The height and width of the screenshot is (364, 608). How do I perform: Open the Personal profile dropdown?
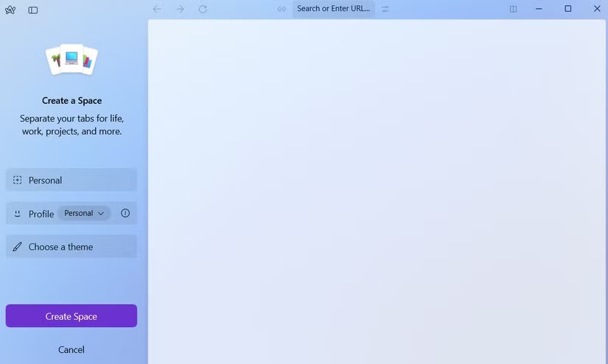84,213
